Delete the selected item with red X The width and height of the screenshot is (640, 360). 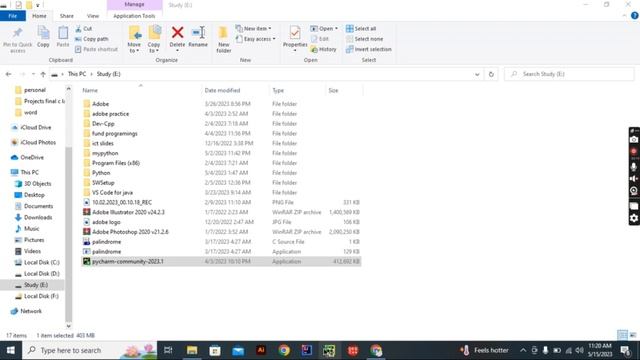(177, 37)
